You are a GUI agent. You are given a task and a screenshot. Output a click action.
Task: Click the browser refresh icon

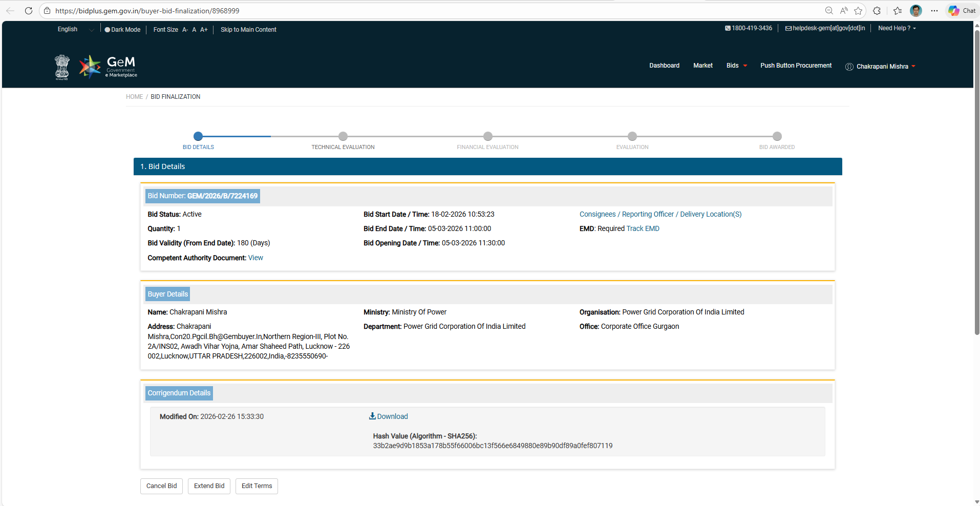(x=29, y=11)
